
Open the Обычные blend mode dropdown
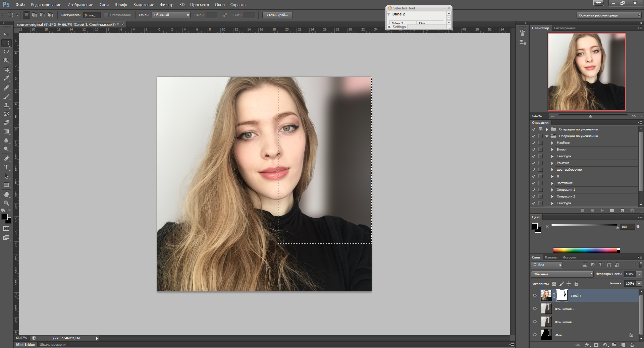562,274
